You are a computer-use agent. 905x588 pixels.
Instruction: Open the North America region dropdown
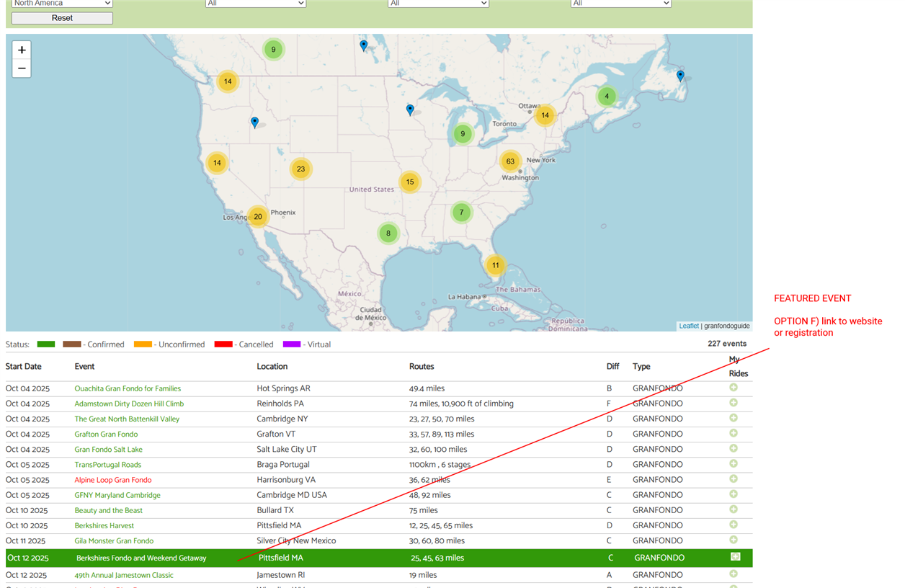click(62, 4)
